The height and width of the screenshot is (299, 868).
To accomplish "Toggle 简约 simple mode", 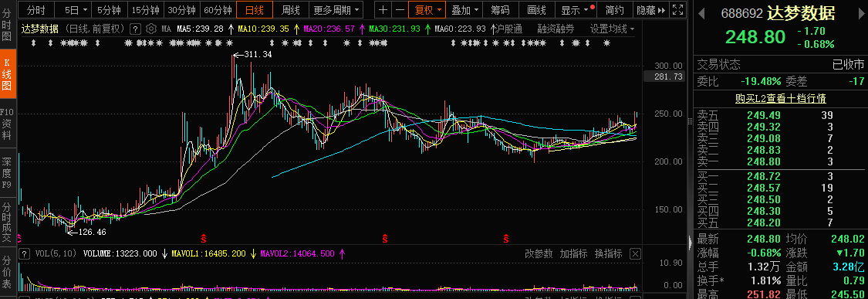I will click(614, 9).
